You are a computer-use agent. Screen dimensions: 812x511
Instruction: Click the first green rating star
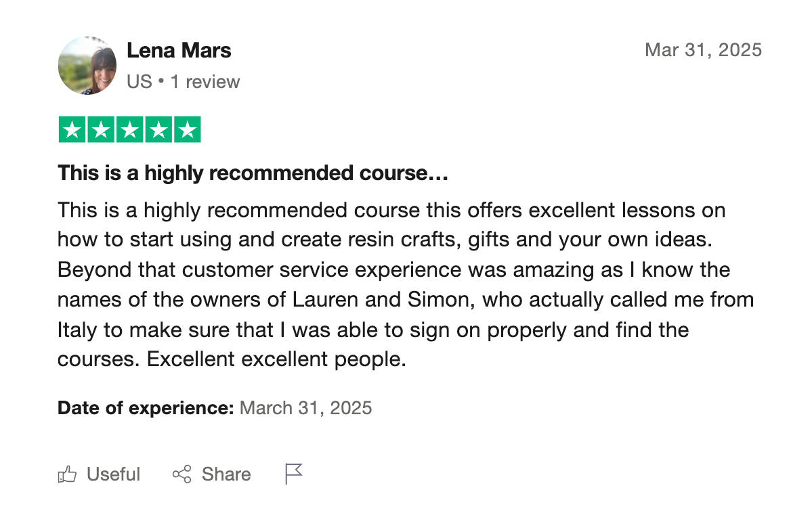tap(72, 129)
